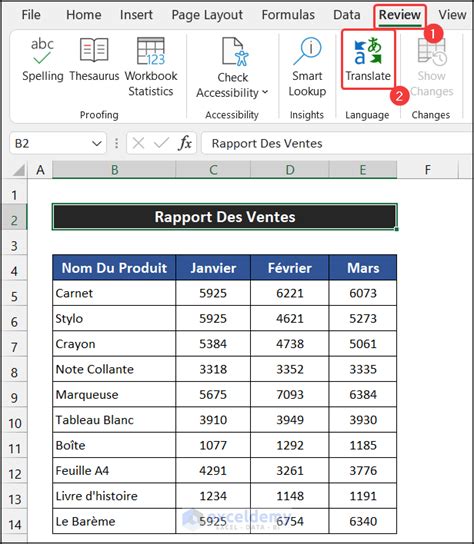Click the Feuille A4 cell
The height and width of the screenshot is (544, 474).
click(114, 470)
